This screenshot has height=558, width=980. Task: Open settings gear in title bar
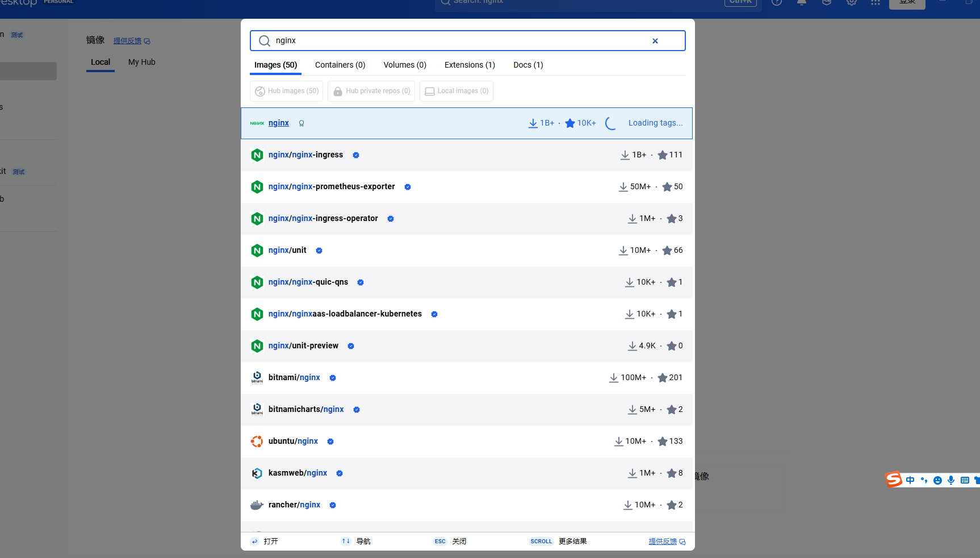pyautogui.click(x=851, y=2)
